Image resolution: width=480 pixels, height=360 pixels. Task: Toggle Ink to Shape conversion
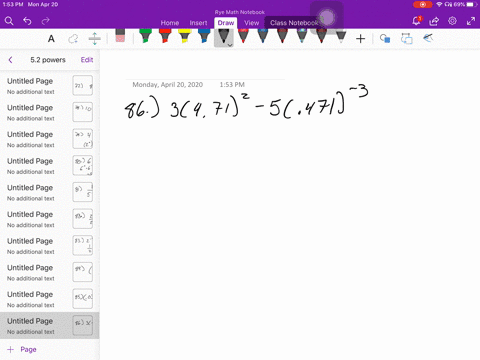coord(407,39)
